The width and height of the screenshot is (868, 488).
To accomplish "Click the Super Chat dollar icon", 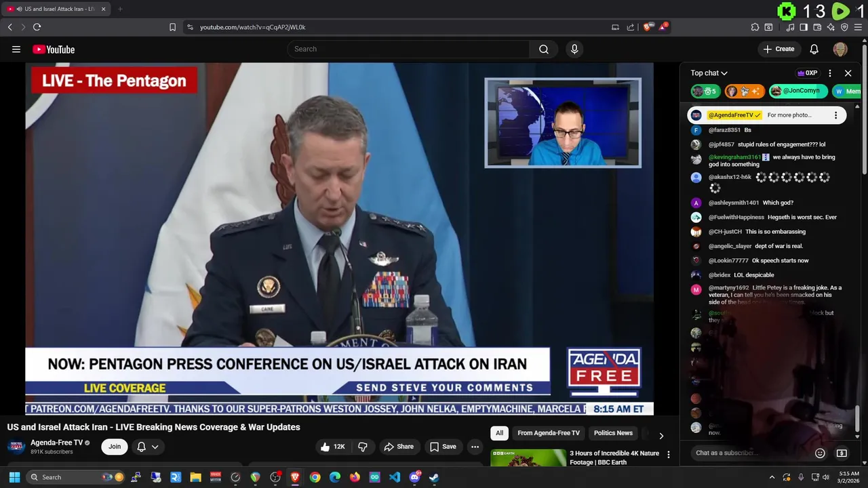I will [x=842, y=453].
